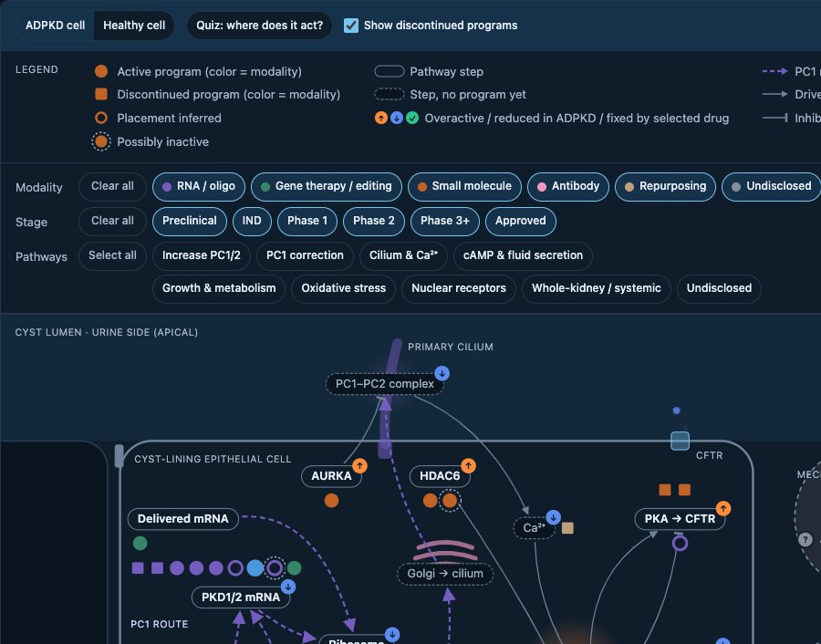Click the solid orange program dot under HDAC6

pos(431,501)
